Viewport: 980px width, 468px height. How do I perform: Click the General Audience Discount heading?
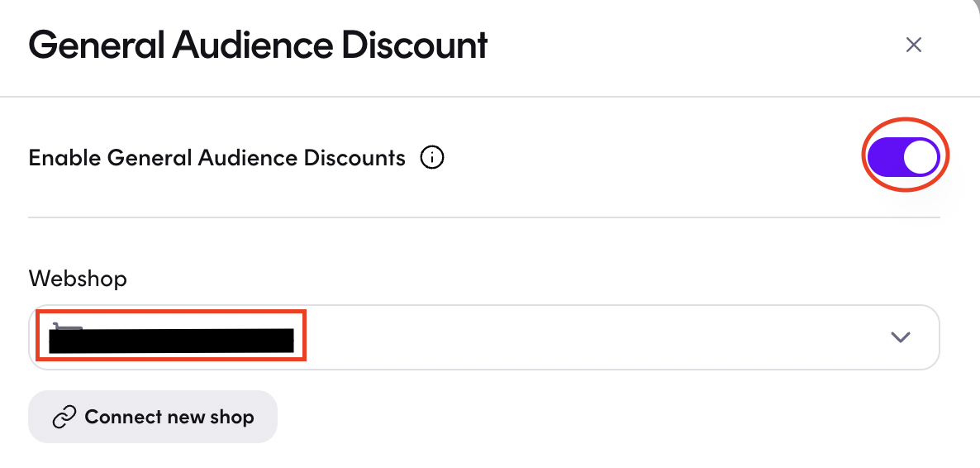point(258,45)
